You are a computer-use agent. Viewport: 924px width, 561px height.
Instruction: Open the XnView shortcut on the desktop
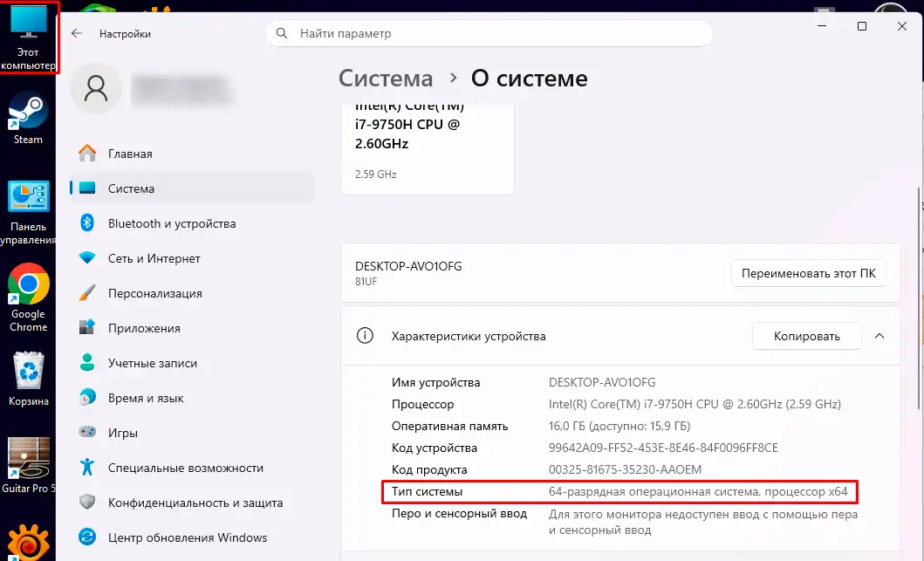(x=26, y=539)
